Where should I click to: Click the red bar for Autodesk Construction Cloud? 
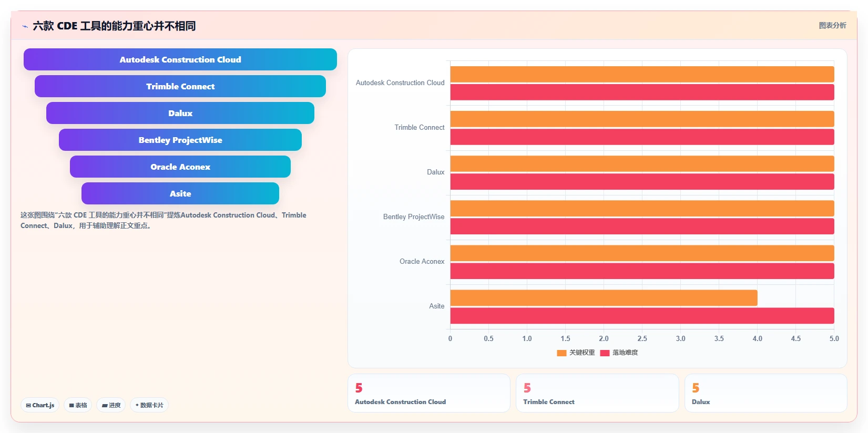coord(642,92)
